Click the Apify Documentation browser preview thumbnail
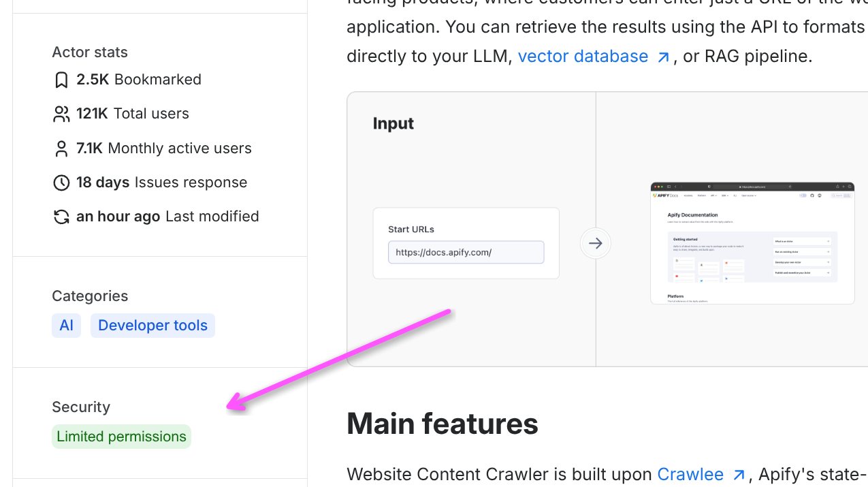Image resolution: width=868 pixels, height=487 pixels. [752, 243]
